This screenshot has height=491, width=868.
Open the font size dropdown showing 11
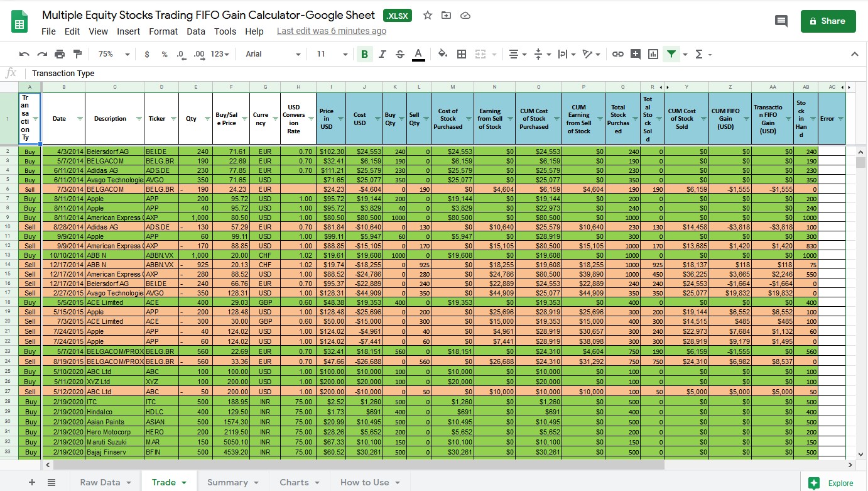coord(332,54)
